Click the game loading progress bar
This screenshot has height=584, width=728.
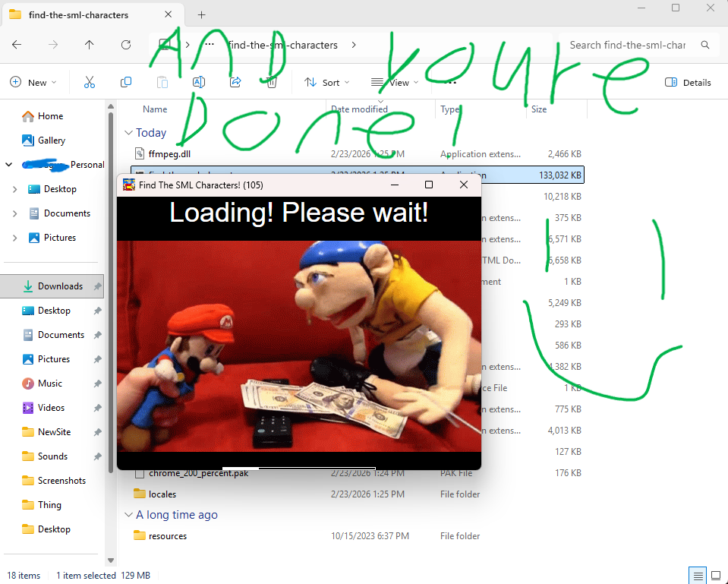click(299, 469)
